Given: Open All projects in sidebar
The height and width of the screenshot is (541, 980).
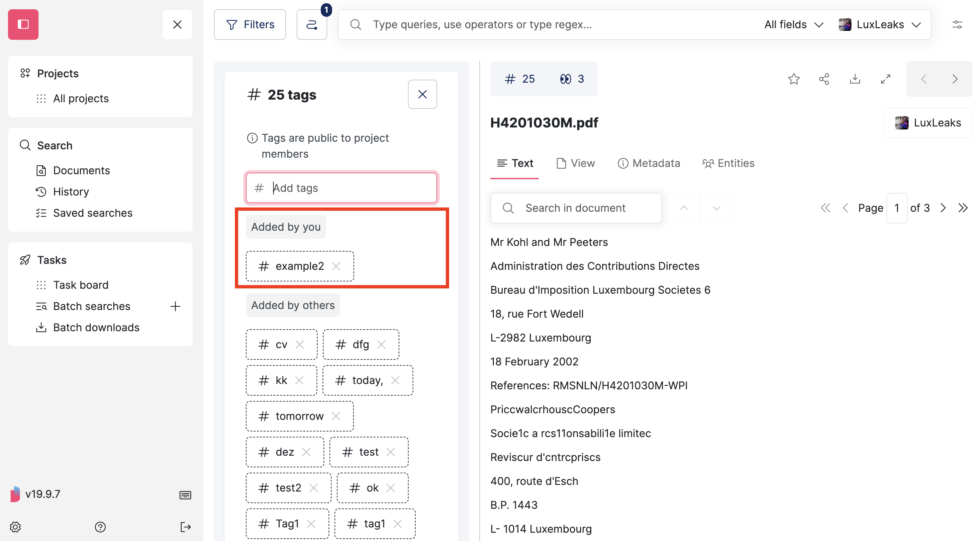Looking at the screenshot, I should (x=81, y=99).
